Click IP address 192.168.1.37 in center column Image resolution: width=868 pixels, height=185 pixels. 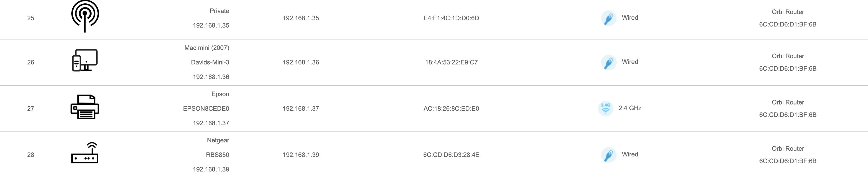point(301,108)
